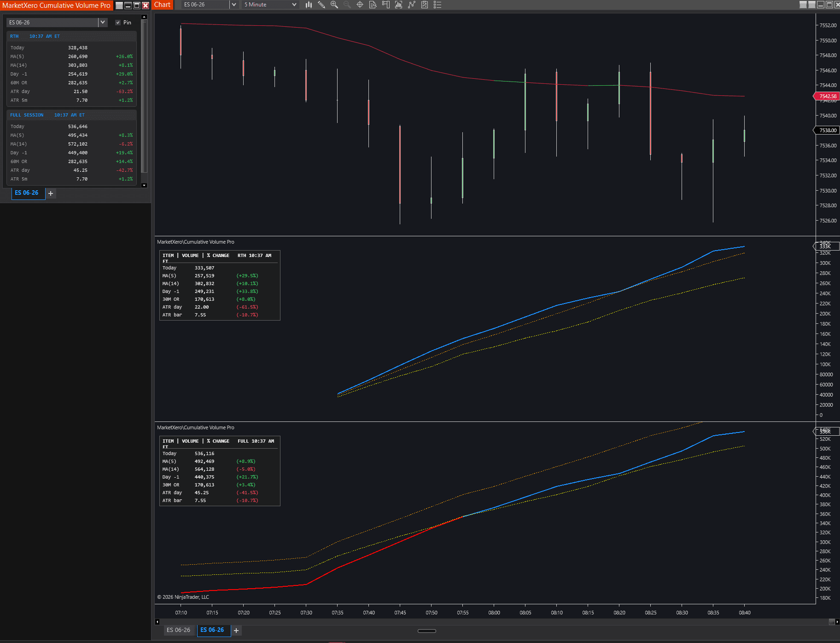This screenshot has height=643, width=840.
Task: Click the Chart window title label
Action: (x=162, y=5)
